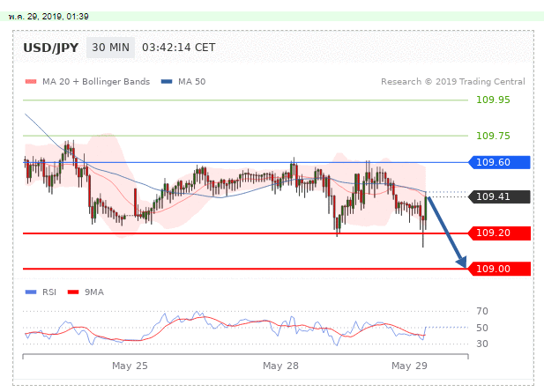Click the blue 109.60 pivot price tag
544x392 pixels.
[x=499, y=162]
